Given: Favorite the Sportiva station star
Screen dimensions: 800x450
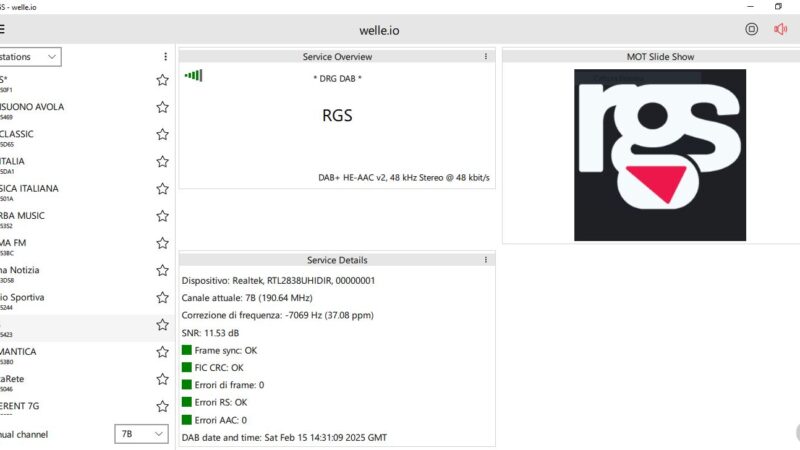Looking at the screenshot, I should (162, 297).
